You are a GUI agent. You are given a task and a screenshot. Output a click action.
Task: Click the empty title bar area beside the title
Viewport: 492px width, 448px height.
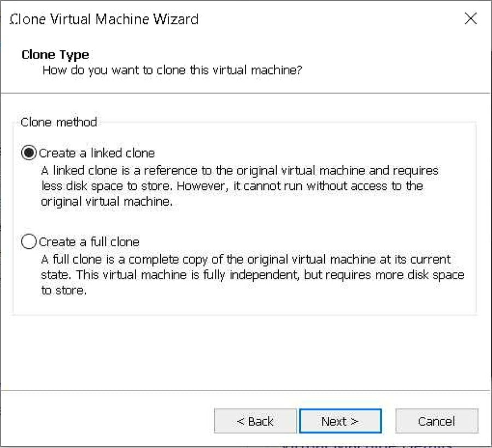328,20
